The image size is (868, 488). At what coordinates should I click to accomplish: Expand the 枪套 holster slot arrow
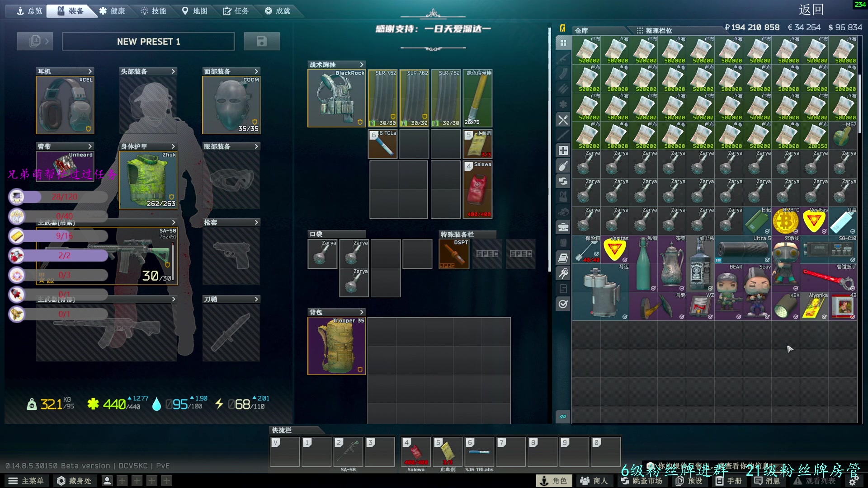pyautogui.click(x=256, y=222)
